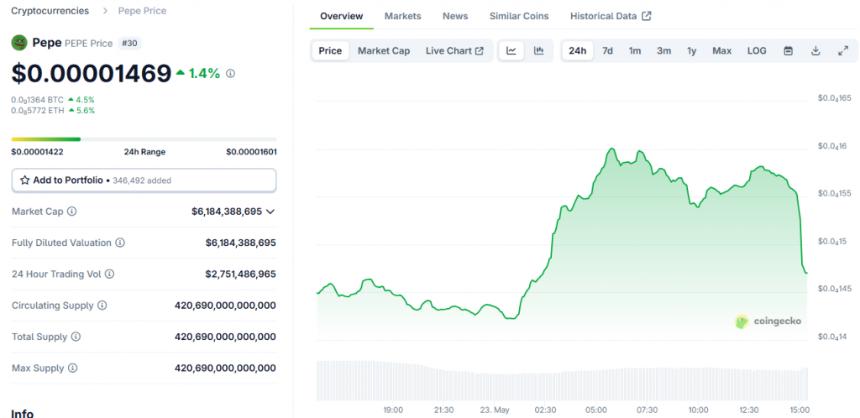Open the calendar date range picker

[788, 50]
